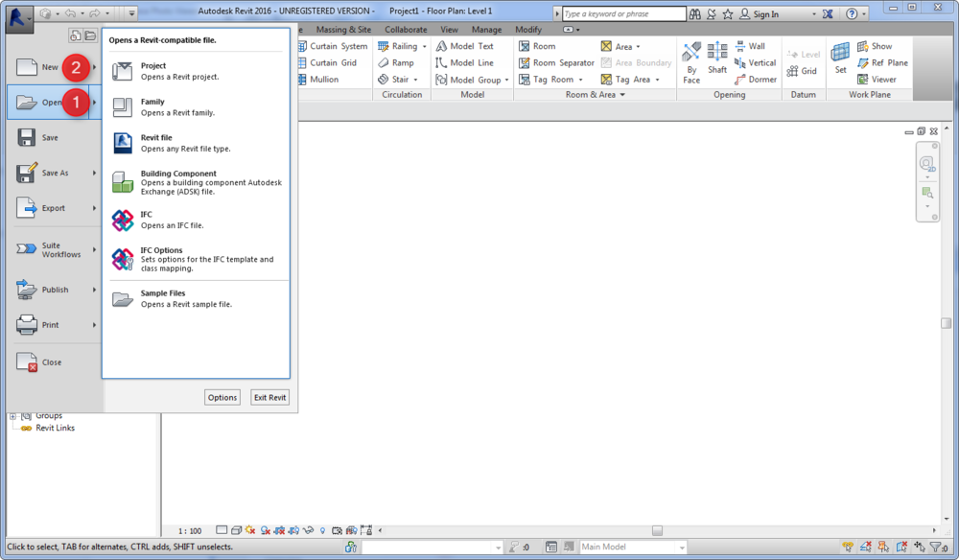Select IFC to open an IFC file
Image resolution: width=959 pixels, height=560 pixels.
point(196,220)
